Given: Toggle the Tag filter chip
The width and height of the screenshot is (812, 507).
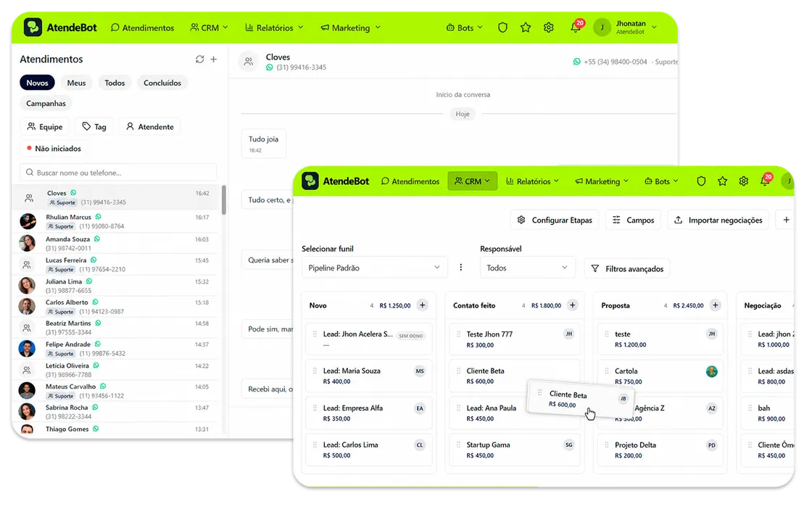Looking at the screenshot, I should pyautogui.click(x=94, y=126).
